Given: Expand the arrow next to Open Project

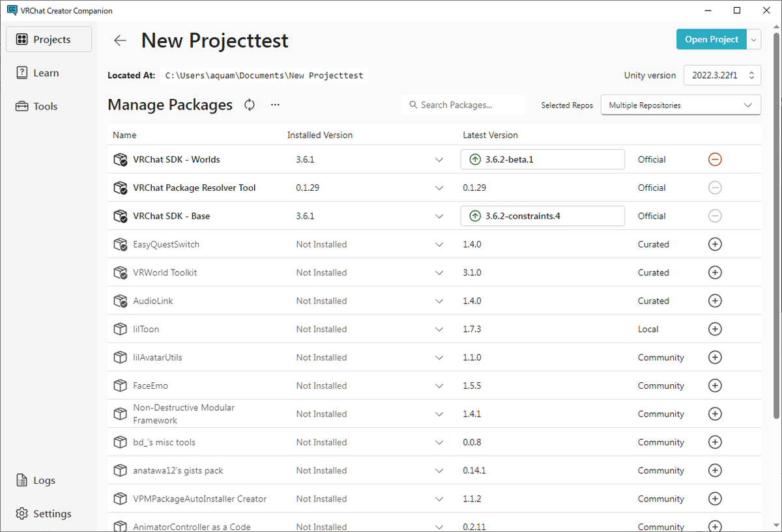Looking at the screenshot, I should pyautogui.click(x=754, y=40).
